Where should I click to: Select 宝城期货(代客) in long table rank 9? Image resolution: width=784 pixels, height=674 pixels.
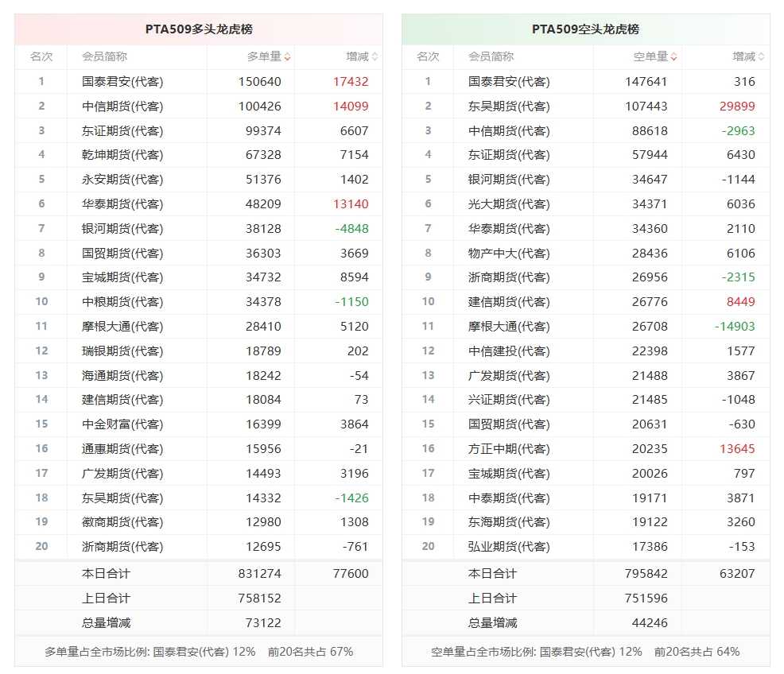coord(122,277)
